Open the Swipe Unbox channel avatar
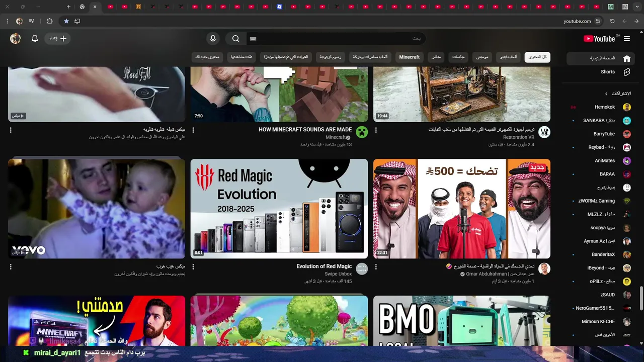 tap(362, 268)
